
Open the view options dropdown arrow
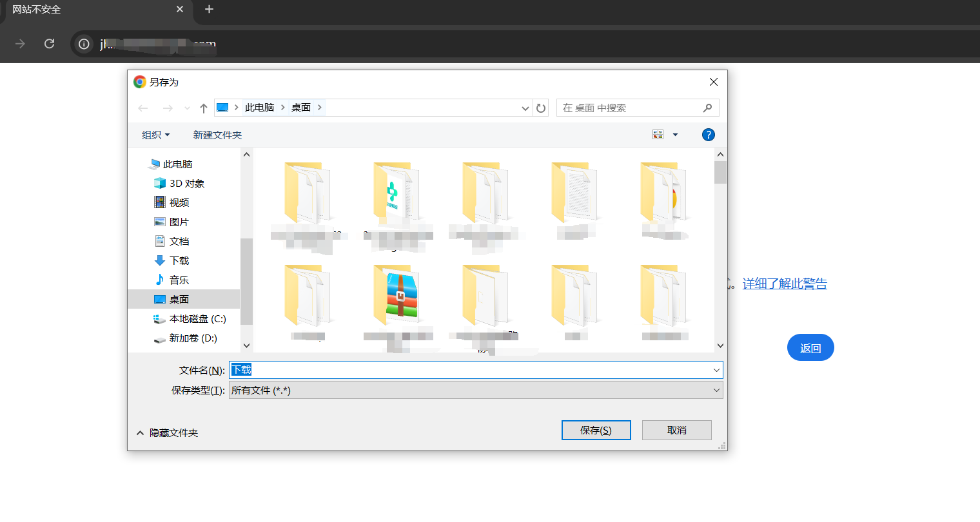pos(676,135)
